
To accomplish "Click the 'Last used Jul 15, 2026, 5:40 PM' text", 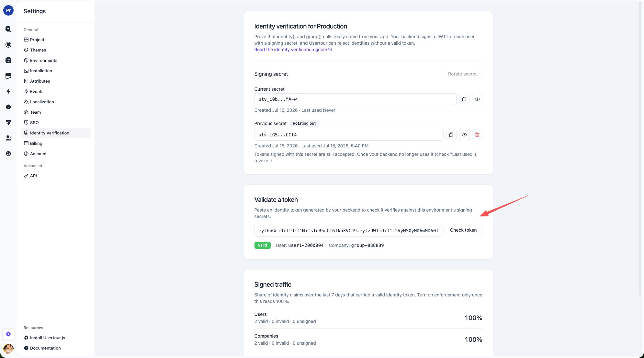I will [335, 146].
